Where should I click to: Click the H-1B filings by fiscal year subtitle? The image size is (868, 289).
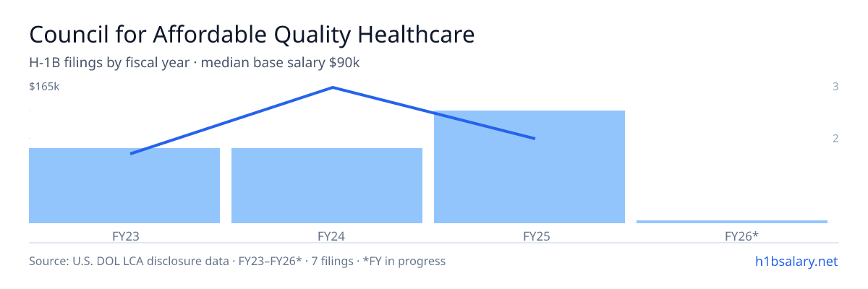(x=109, y=63)
